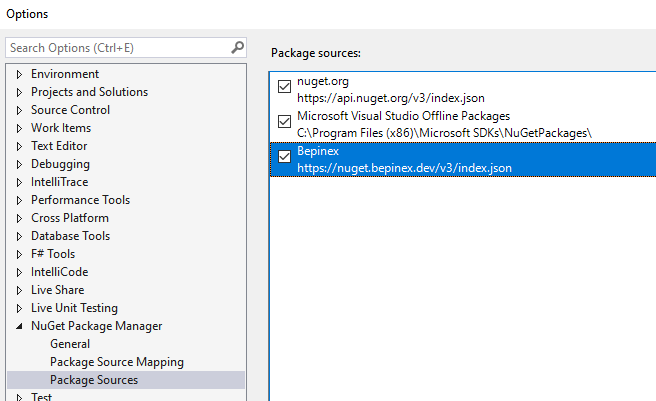Expand the F# Tools node
The image size is (656, 401).
pyautogui.click(x=19, y=254)
